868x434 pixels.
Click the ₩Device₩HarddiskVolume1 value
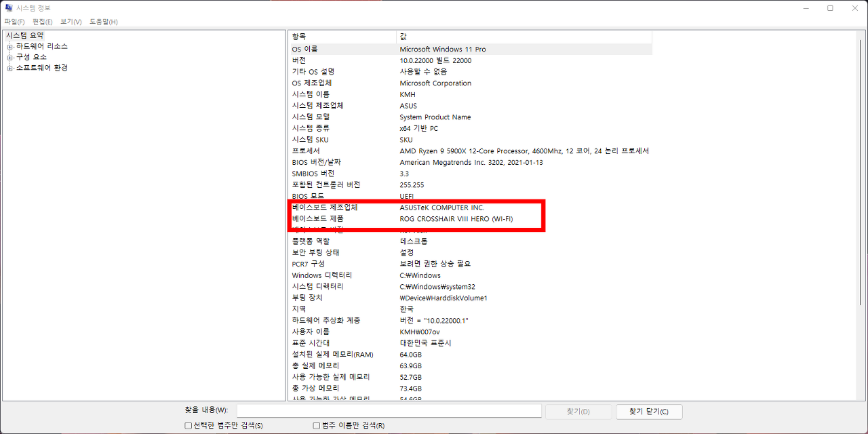[x=443, y=298]
